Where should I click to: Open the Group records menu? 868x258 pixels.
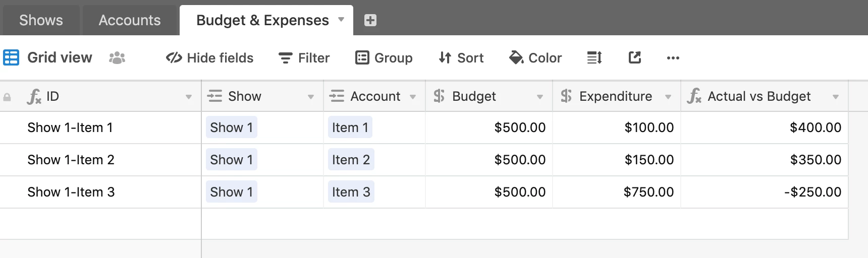(384, 58)
